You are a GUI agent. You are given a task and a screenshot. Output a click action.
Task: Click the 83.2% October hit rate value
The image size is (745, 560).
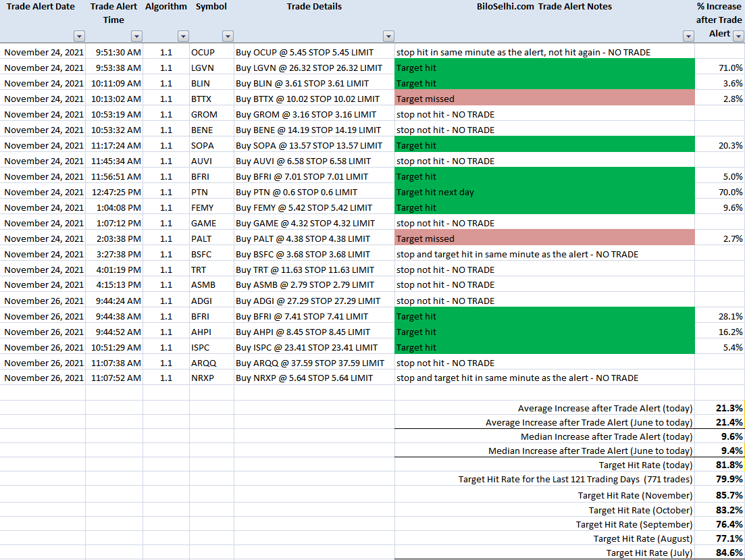tap(729, 510)
